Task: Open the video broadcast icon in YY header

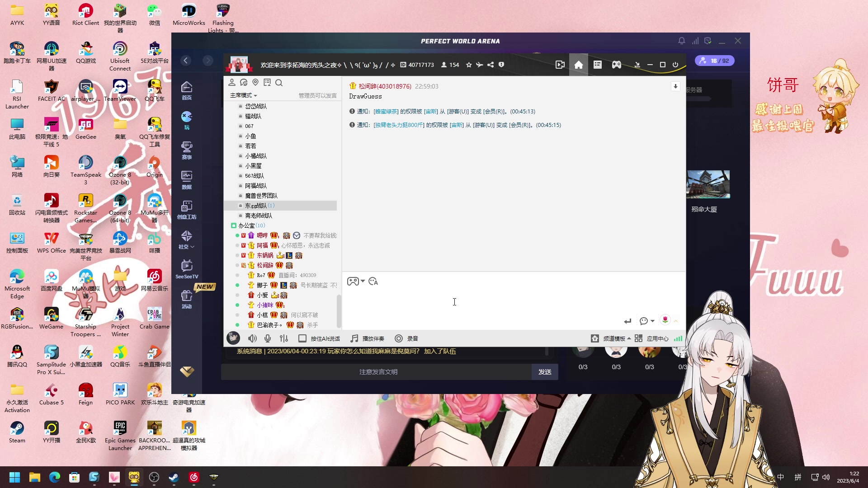Action: (560, 65)
